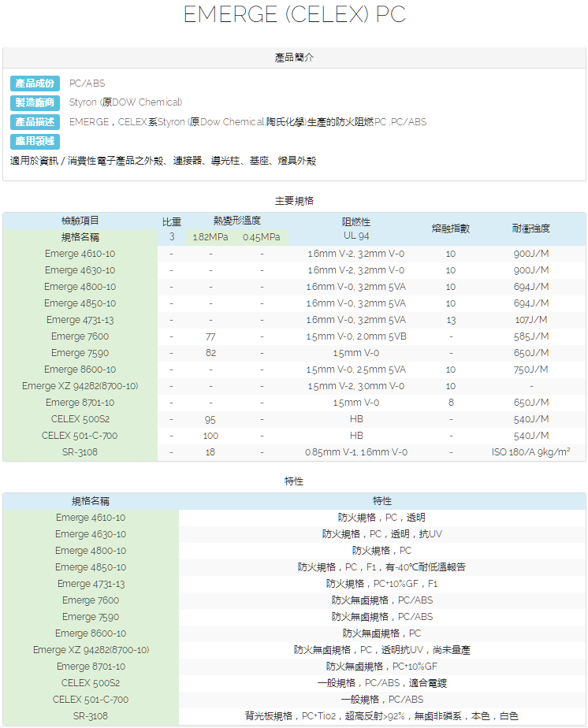Click heat deflection value 95
The height and width of the screenshot is (728, 588).
(210, 419)
